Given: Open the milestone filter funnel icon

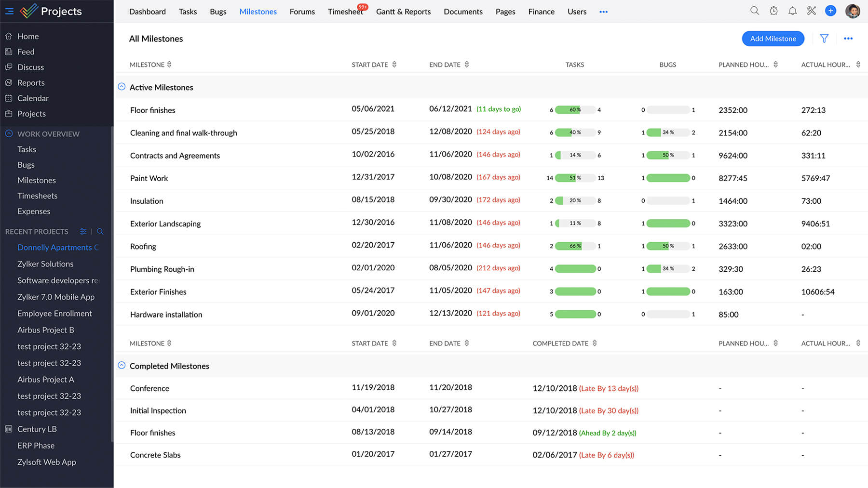Looking at the screenshot, I should (x=824, y=39).
